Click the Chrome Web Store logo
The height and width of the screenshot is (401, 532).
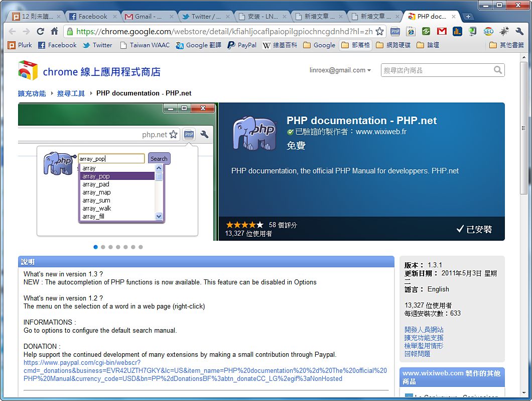click(28, 70)
